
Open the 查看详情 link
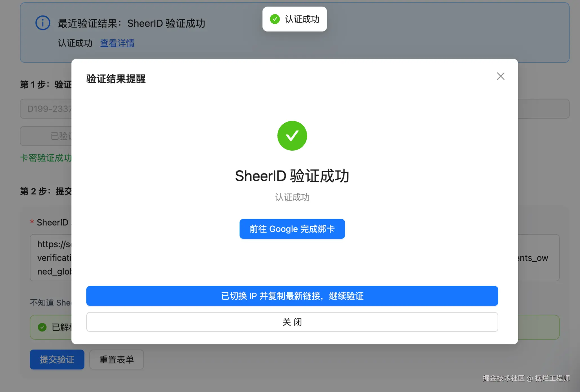click(x=117, y=43)
